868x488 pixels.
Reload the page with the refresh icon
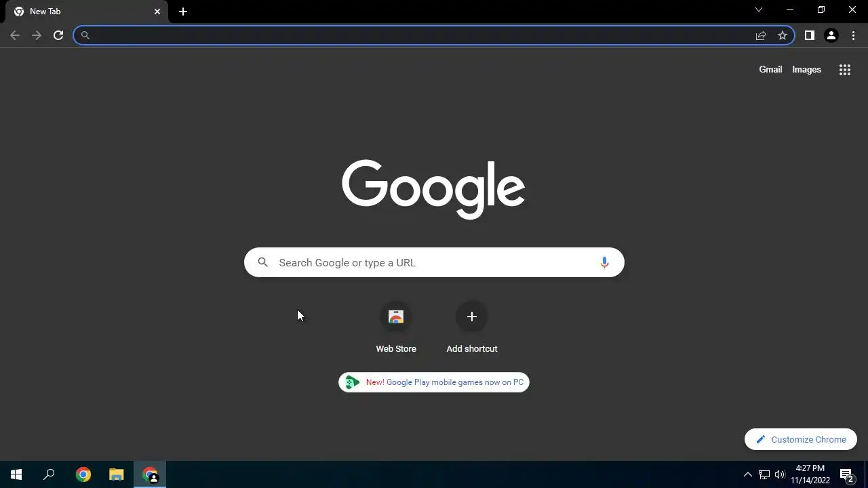point(58,35)
